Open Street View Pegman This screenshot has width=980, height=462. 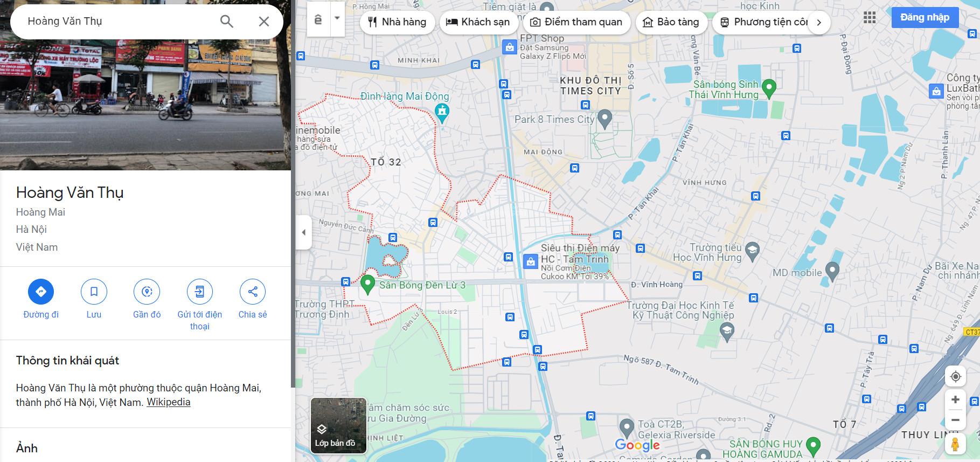click(955, 444)
